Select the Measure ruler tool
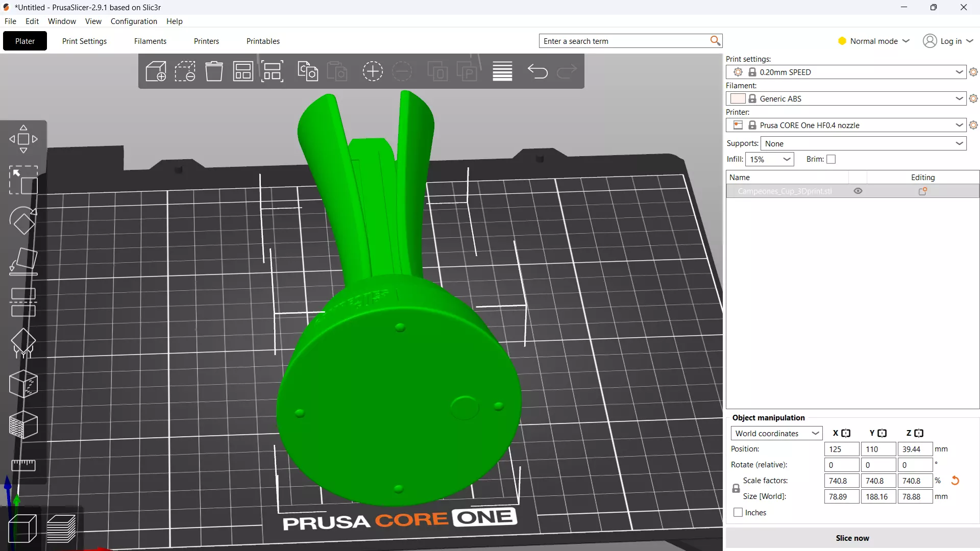This screenshot has height=551, width=980. [x=23, y=465]
